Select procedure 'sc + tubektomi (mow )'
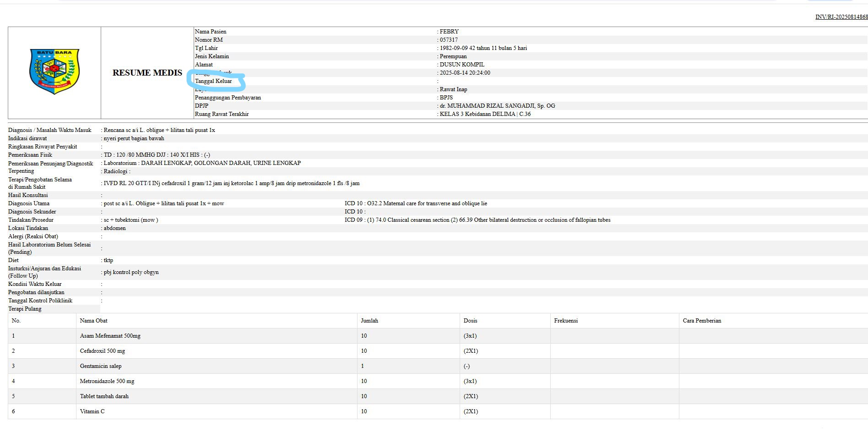 (131, 220)
